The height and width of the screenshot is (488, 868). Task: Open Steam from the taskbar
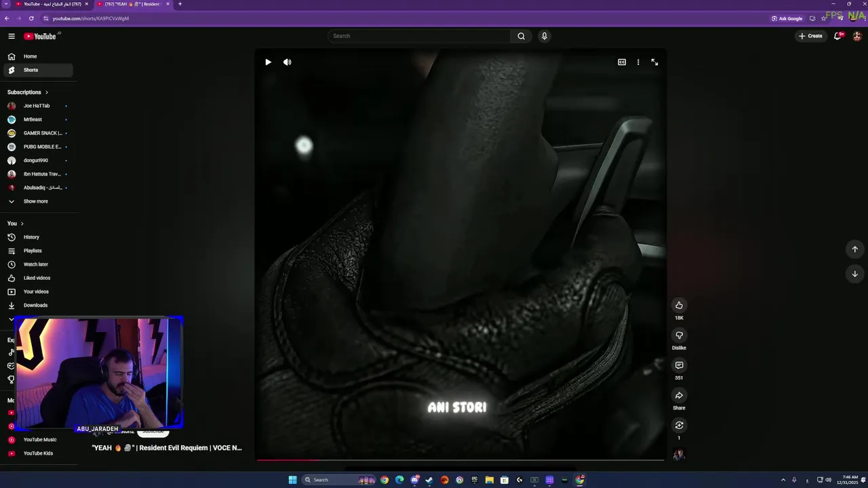pos(429,480)
